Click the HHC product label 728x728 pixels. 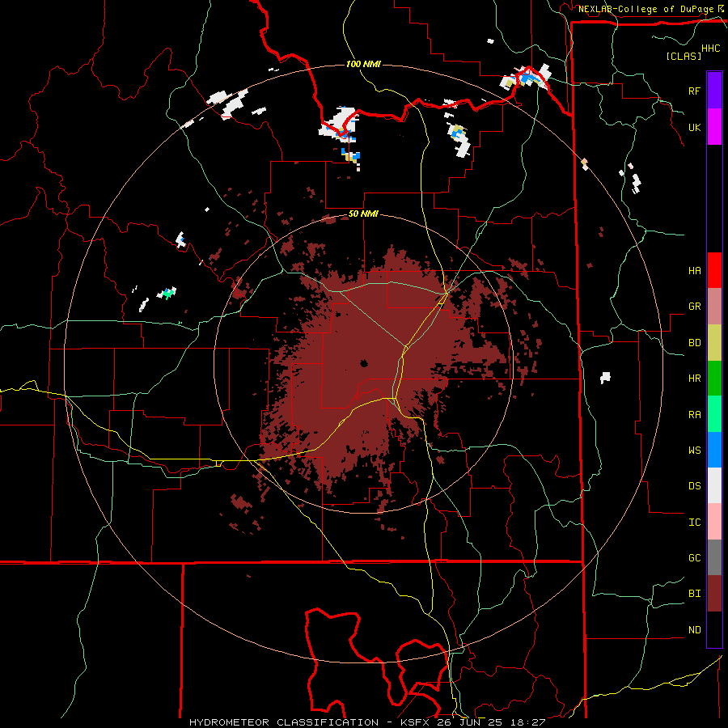(x=710, y=49)
